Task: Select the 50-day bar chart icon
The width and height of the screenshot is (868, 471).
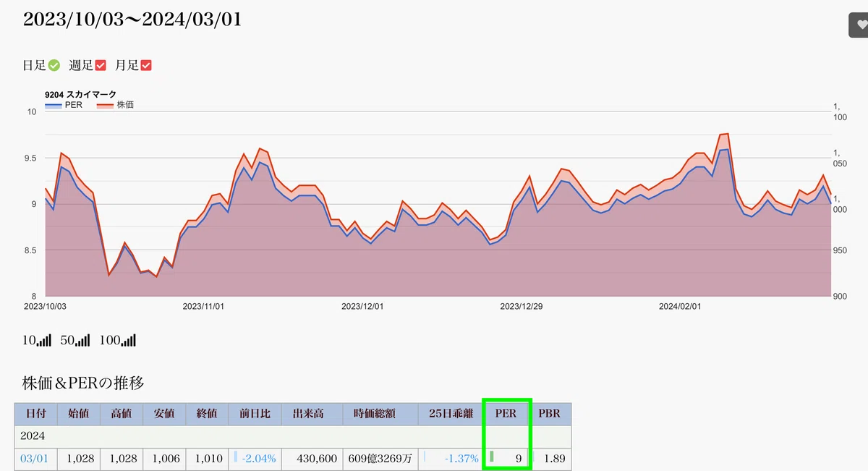Action: pos(83,340)
